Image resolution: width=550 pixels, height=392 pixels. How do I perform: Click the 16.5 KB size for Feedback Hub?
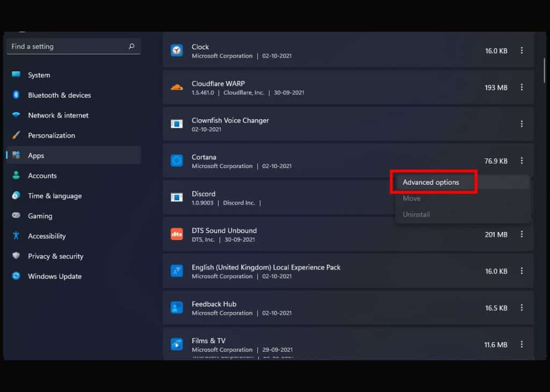point(496,308)
